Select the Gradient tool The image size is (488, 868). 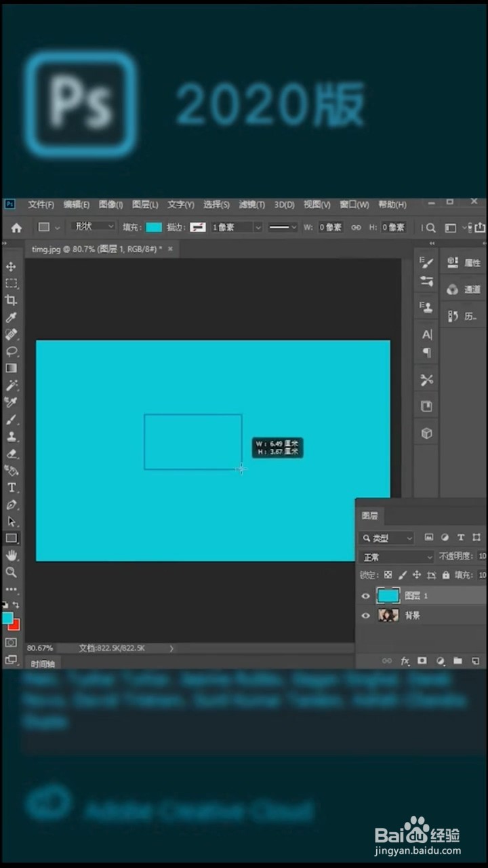pyautogui.click(x=11, y=368)
